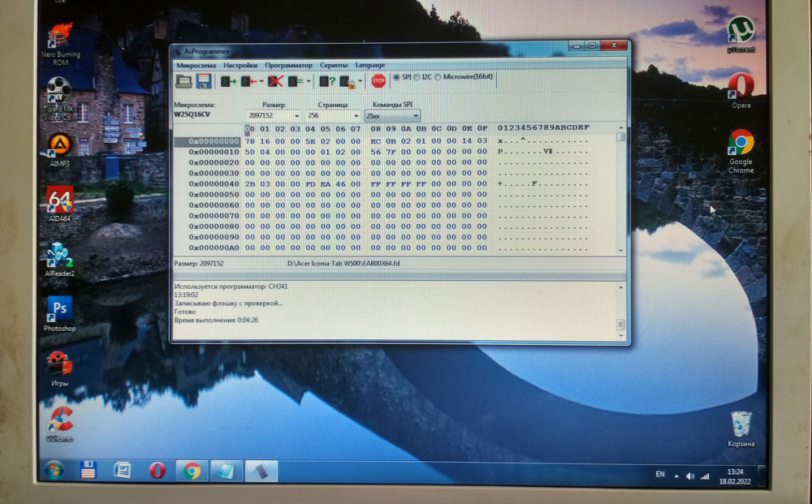
Task: Show hidden tray icons arrow
Action: (x=676, y=476)
